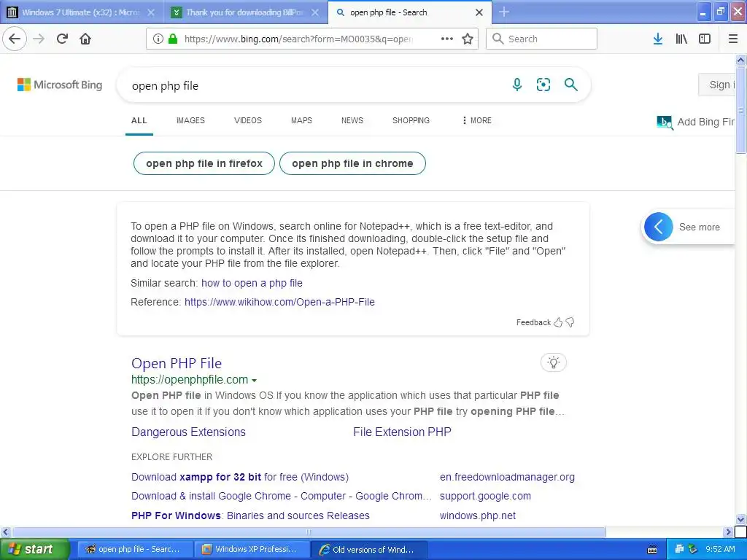Open the Dangerous Extensions sublink

point(189,432)
